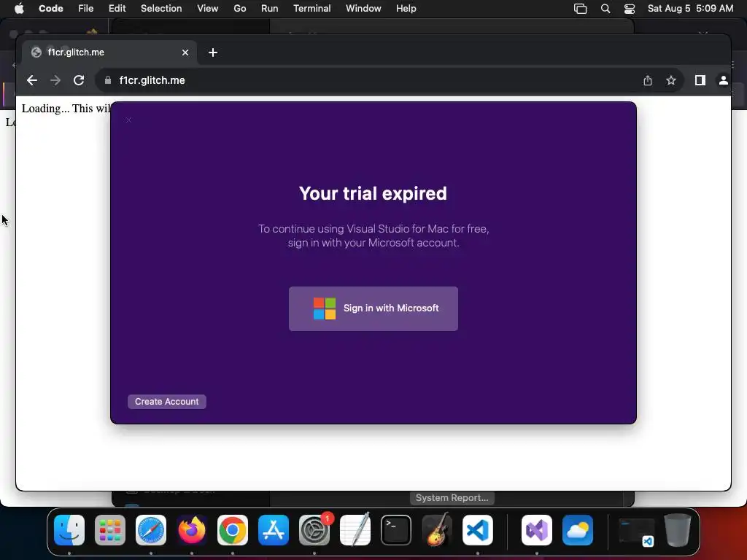Click the lock site-info icon
Screen dimensions: 747x560
coord(108,80)
